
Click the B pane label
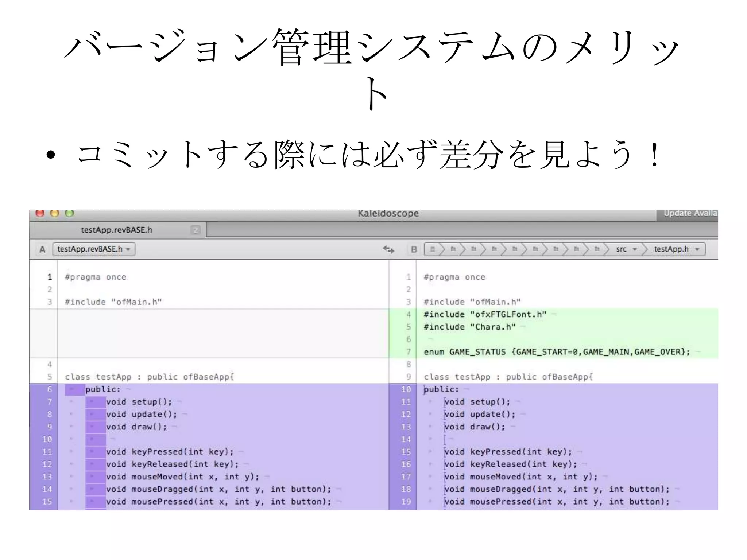tap(414, 250)
